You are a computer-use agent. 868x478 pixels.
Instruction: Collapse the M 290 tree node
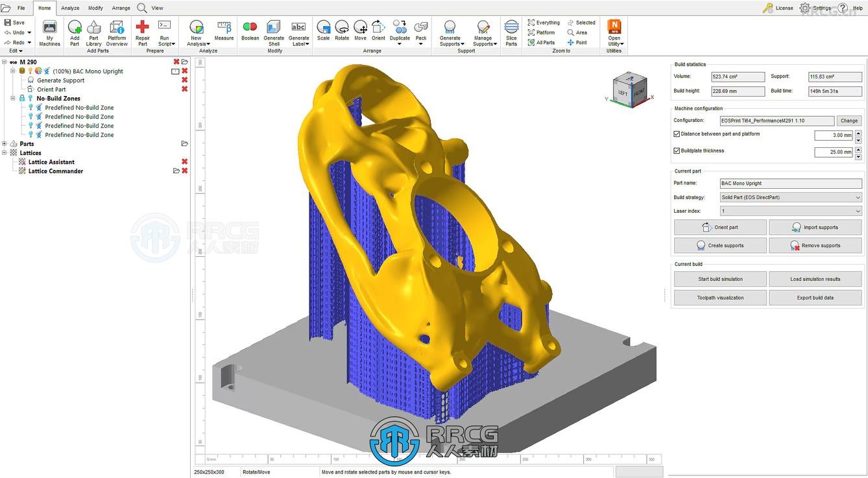coord(5,62)
